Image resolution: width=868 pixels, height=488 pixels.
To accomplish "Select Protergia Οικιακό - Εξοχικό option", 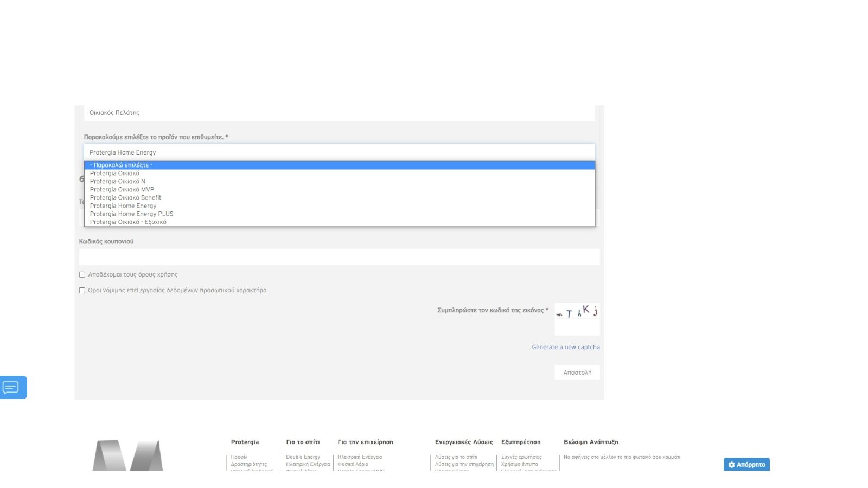I will (340, 222).
